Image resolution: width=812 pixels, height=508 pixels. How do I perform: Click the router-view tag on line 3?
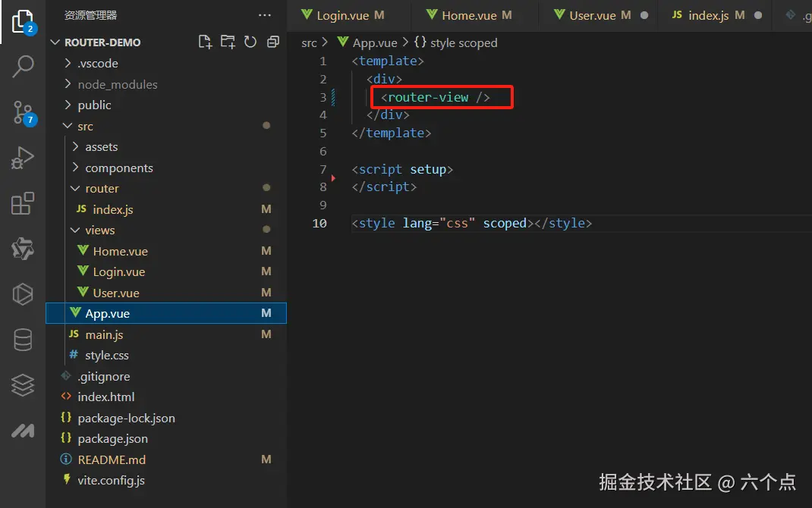coord(436,97)
